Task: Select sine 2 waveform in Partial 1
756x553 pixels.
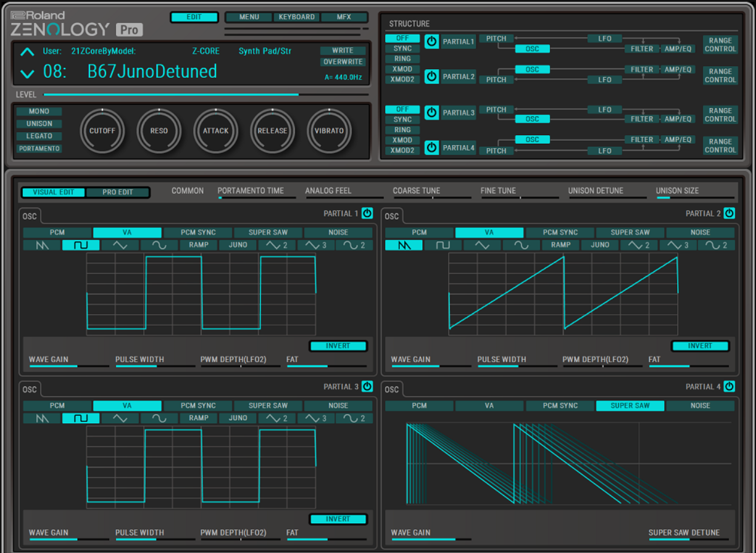Action: [354, 245]
